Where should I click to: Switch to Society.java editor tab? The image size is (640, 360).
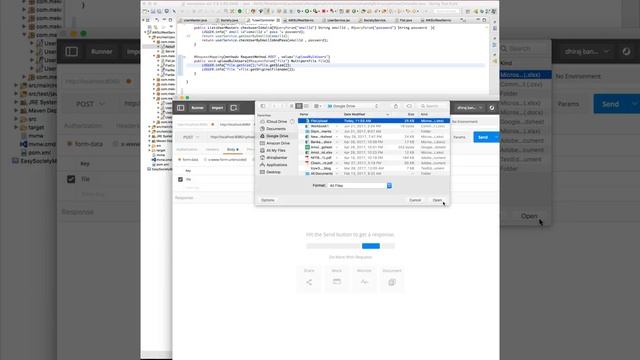[229, 20]
